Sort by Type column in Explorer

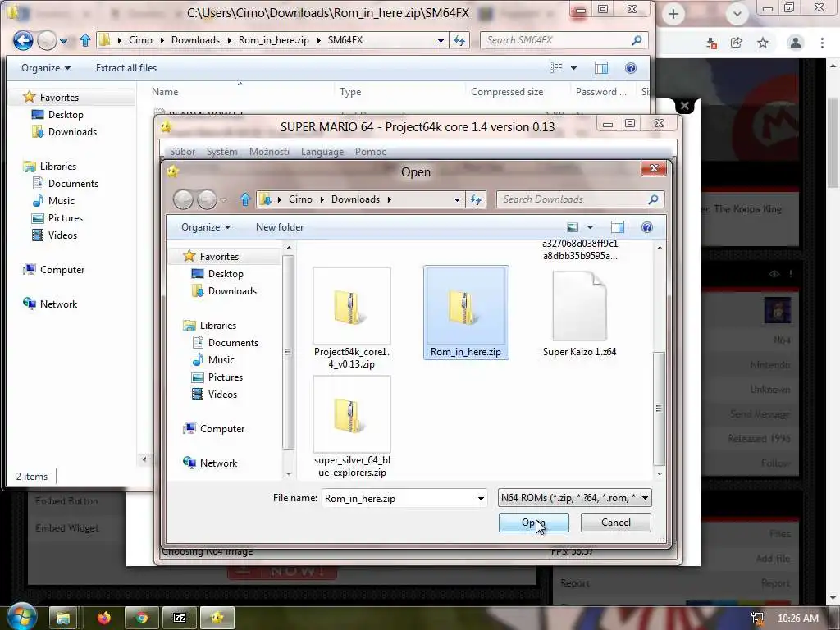[350, 92]
